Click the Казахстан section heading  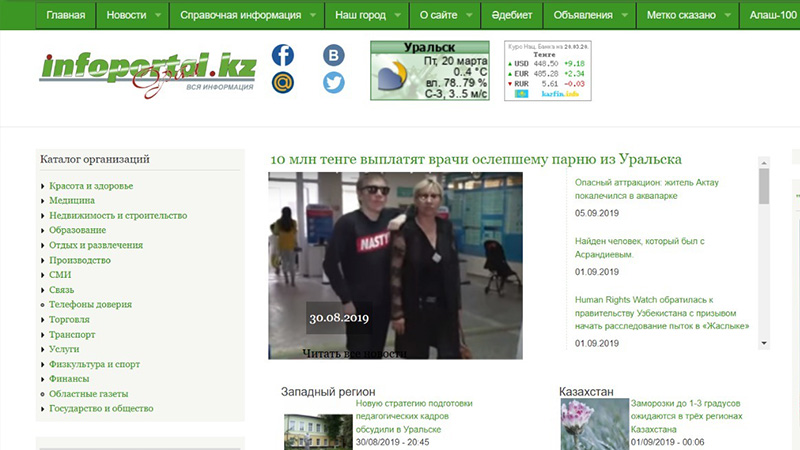586,392
